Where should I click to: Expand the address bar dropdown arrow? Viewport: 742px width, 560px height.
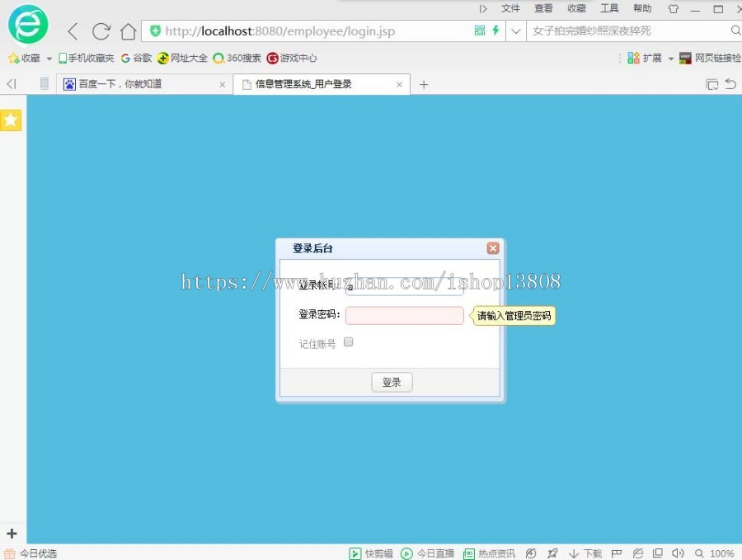(x=515, y=31)
